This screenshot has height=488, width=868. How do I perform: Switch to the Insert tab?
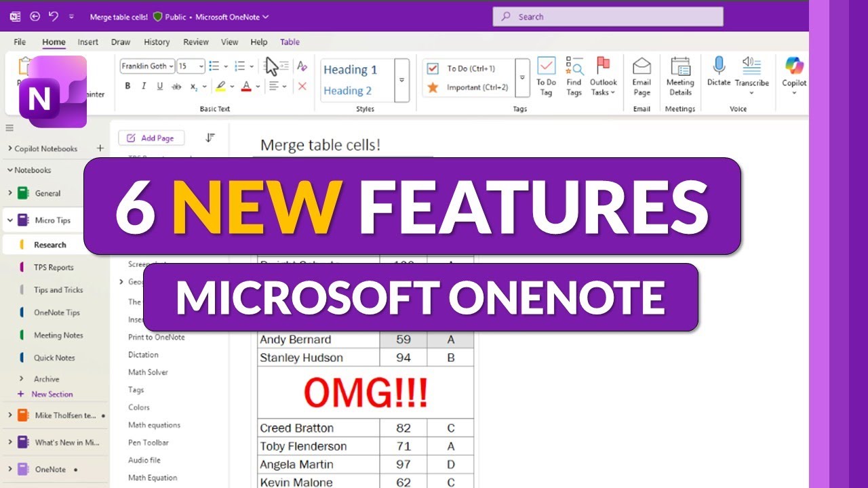tap(88, 42)
